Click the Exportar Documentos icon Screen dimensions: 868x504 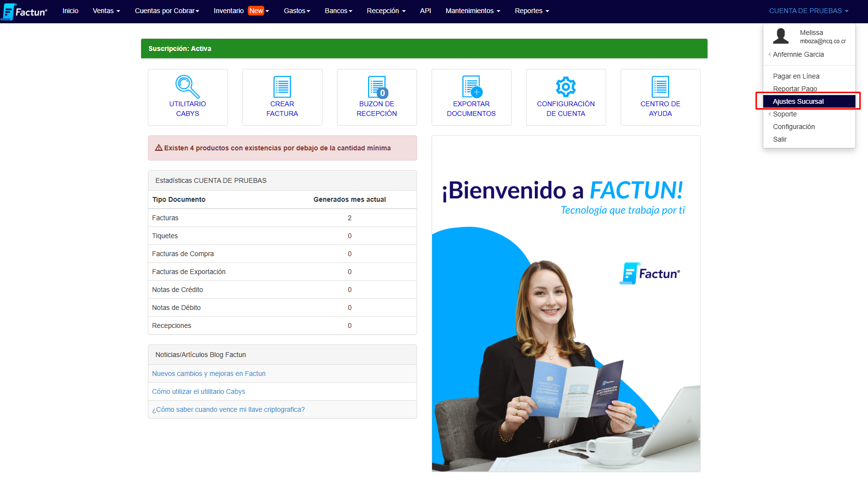[472, 87]
